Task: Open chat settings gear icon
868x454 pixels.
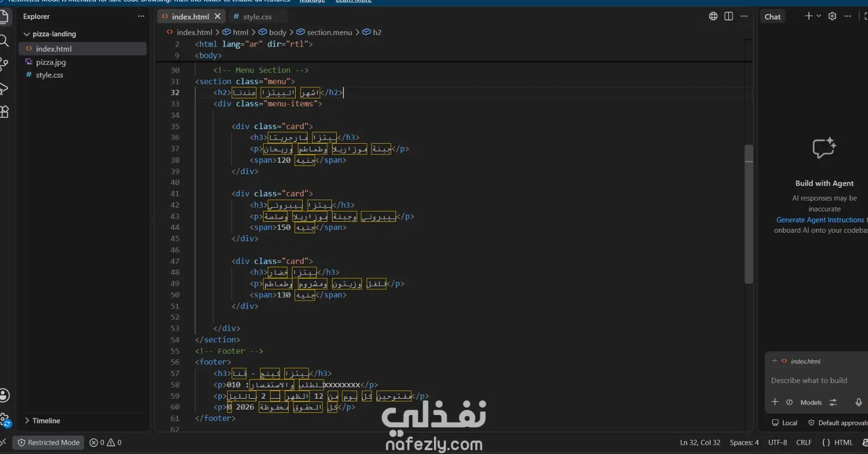Action: coord(832,16)
